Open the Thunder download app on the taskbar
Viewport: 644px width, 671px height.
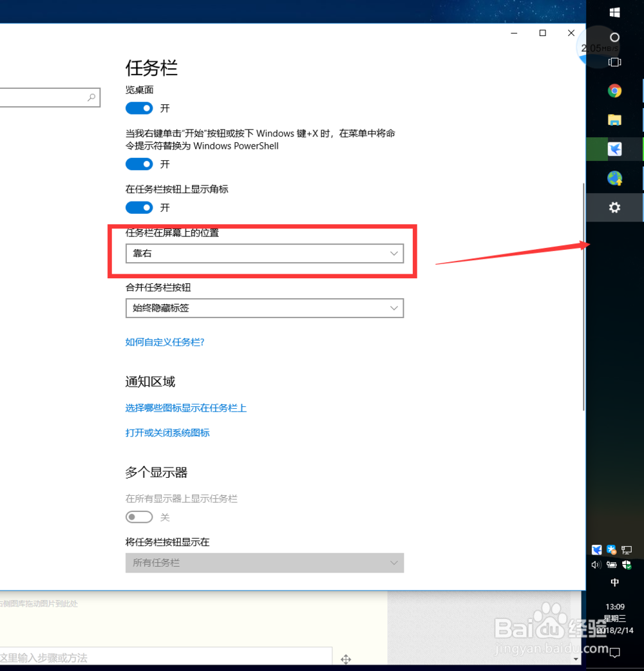[x=614, y=148]
